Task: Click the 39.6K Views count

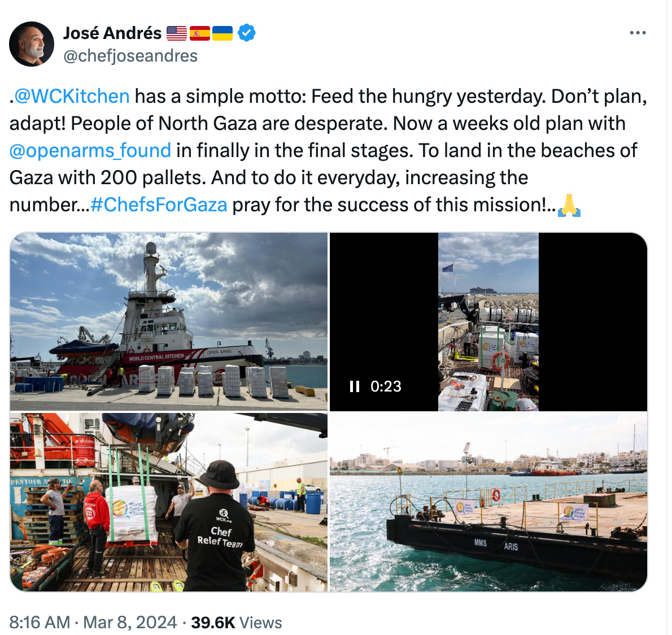Action: click(237, 622)
